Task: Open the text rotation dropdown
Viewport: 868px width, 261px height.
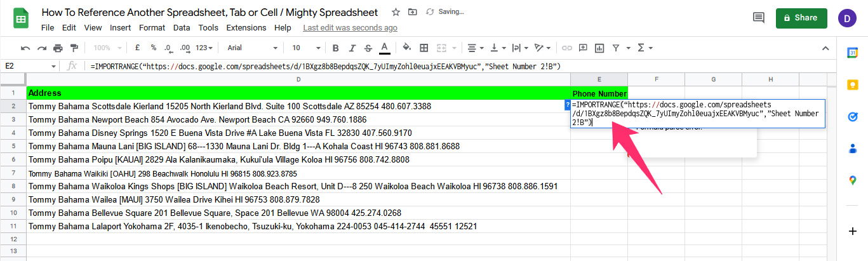Action: (542, 48)
